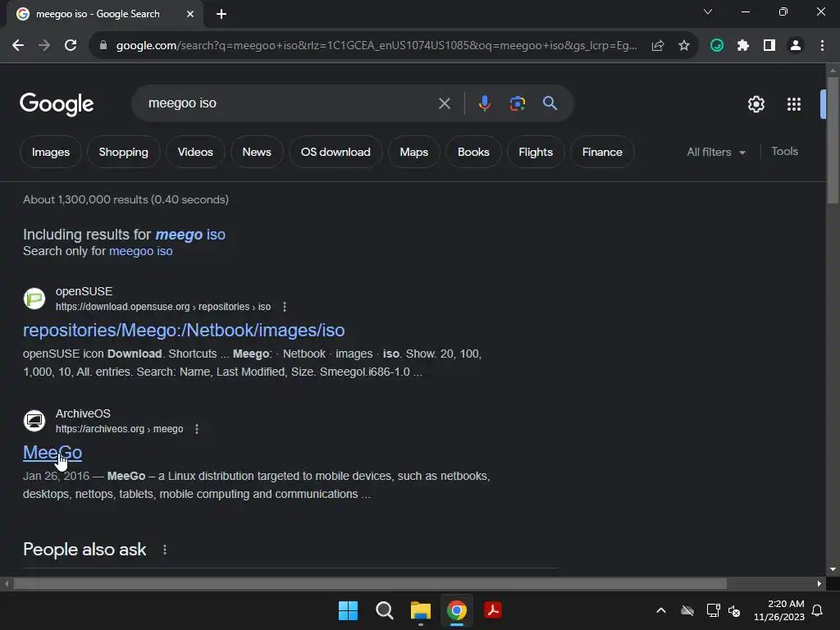The height and width of the screenshot is (630, 840).
Task: Click the ArchiveOS site favicon
Action: coord(34,421)
